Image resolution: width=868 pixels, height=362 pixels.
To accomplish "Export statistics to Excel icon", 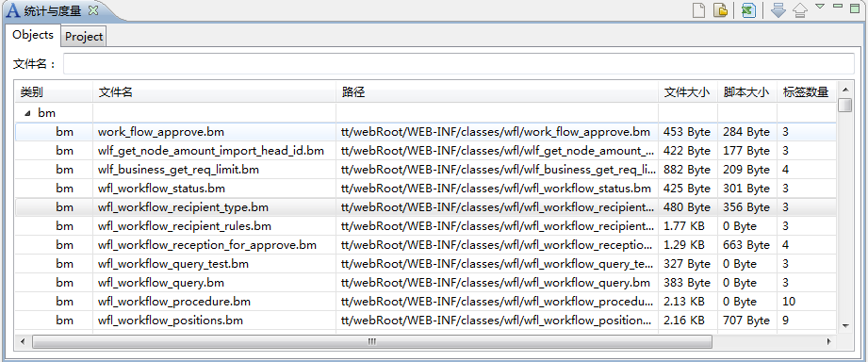I will (748, 10).
